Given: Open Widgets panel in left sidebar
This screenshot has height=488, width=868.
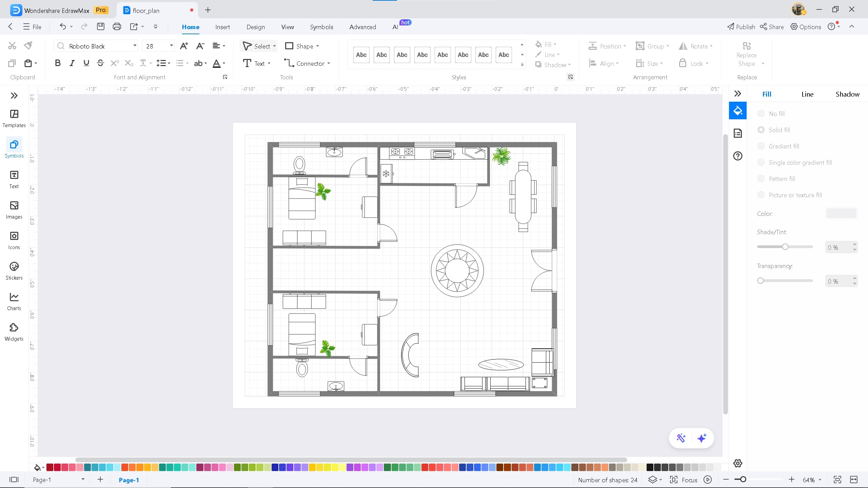Looking at the screenshot, I should 14,332.
